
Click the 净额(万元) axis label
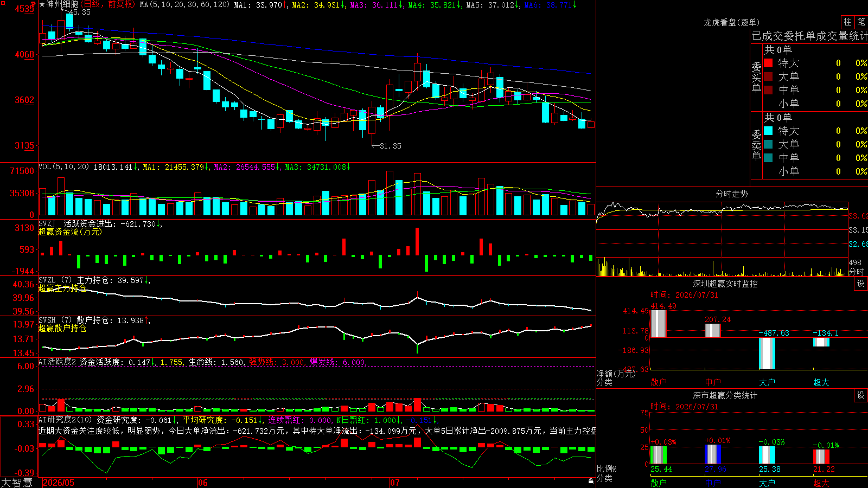pyautogui.click(x=616, y=374)
